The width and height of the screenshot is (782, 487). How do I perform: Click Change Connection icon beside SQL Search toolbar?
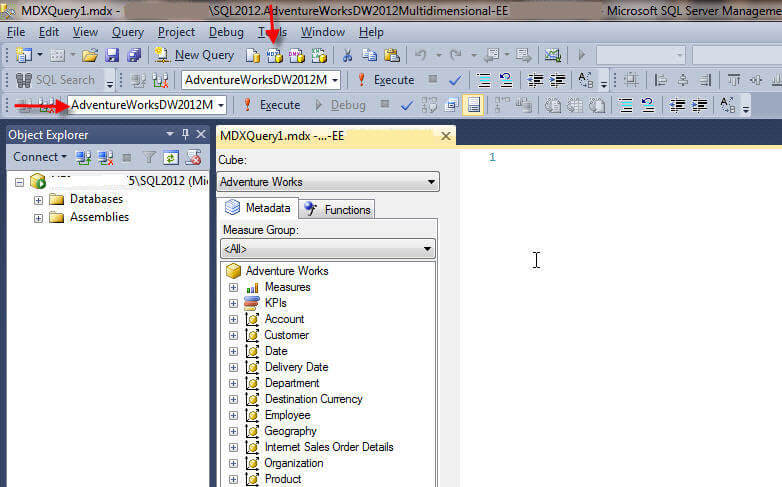[x=160, y=80]
